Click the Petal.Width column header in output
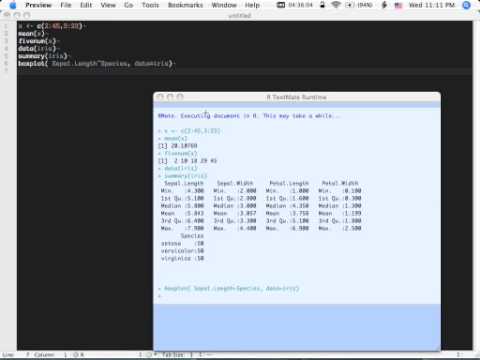Screen dimensions: 480x360 click(340, 183)
